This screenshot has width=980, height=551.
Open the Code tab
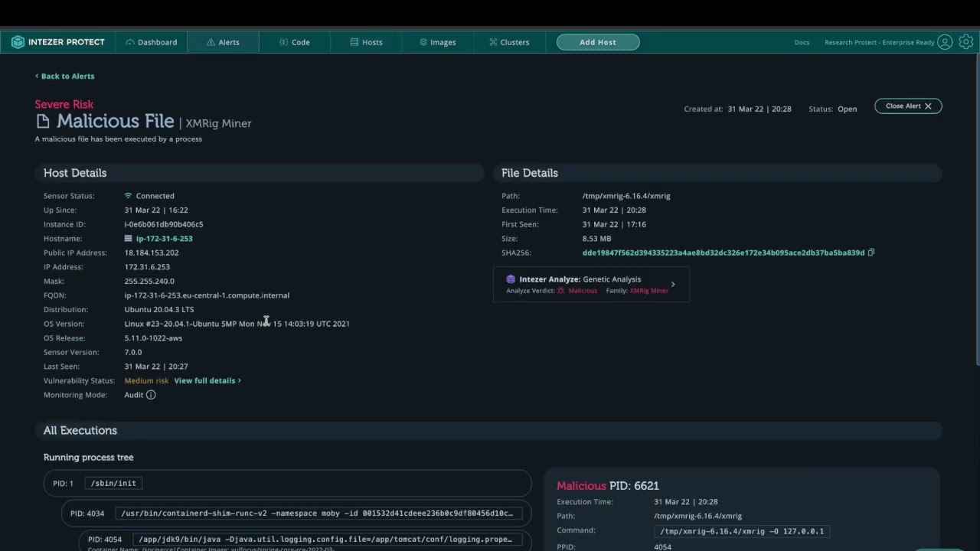(295, 42)
